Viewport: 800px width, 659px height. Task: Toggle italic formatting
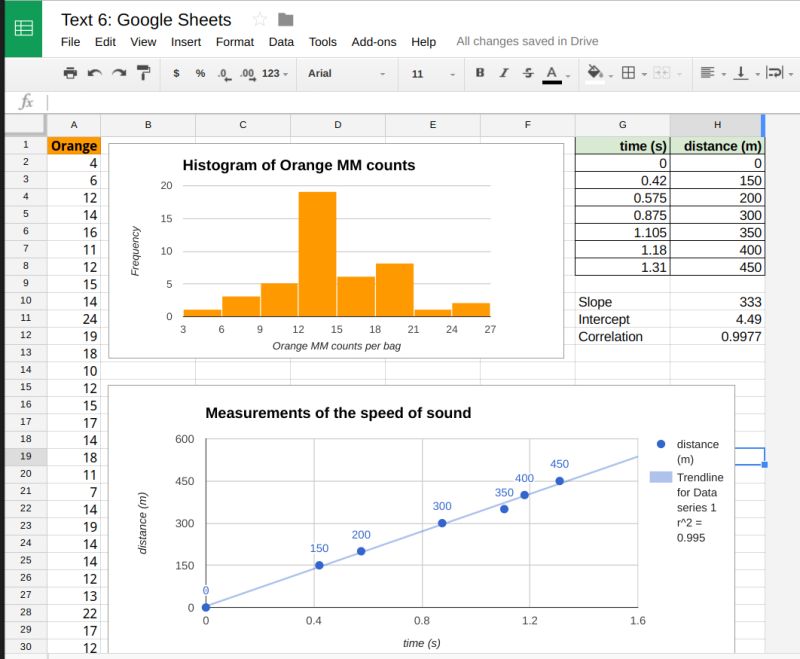point(502,72)
